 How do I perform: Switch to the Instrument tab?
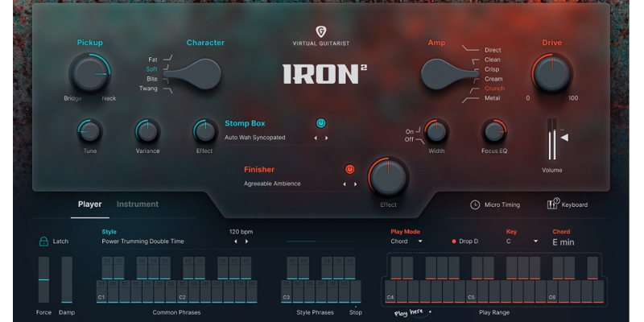tap(138, 204)
